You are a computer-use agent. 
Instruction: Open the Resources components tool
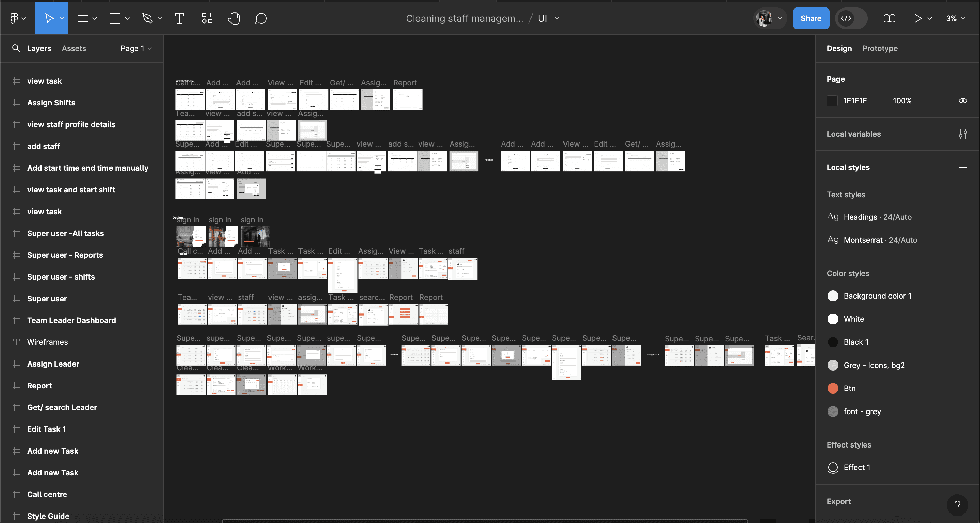point(207,18)
